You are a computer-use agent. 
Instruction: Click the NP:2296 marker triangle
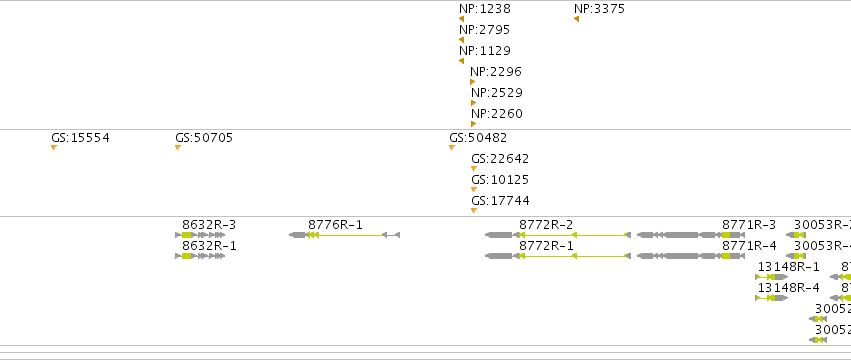tap(473, 82)
